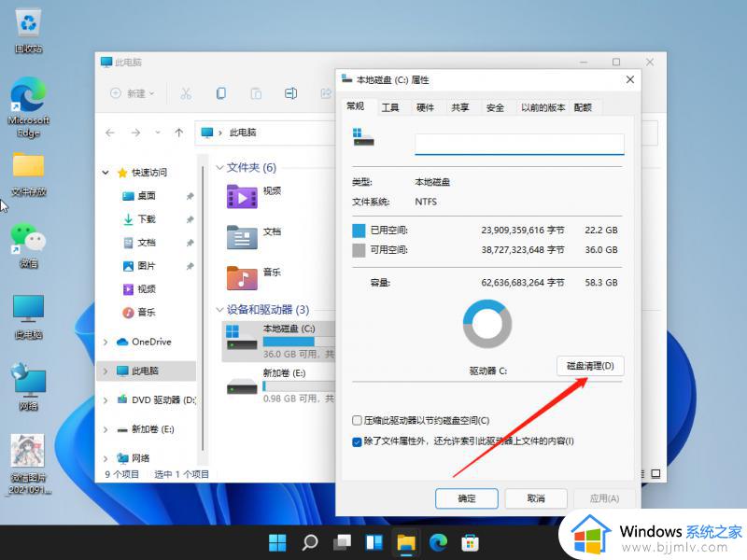
Task: Open Microsoft Edge from the taskbar
Action: 438,542
